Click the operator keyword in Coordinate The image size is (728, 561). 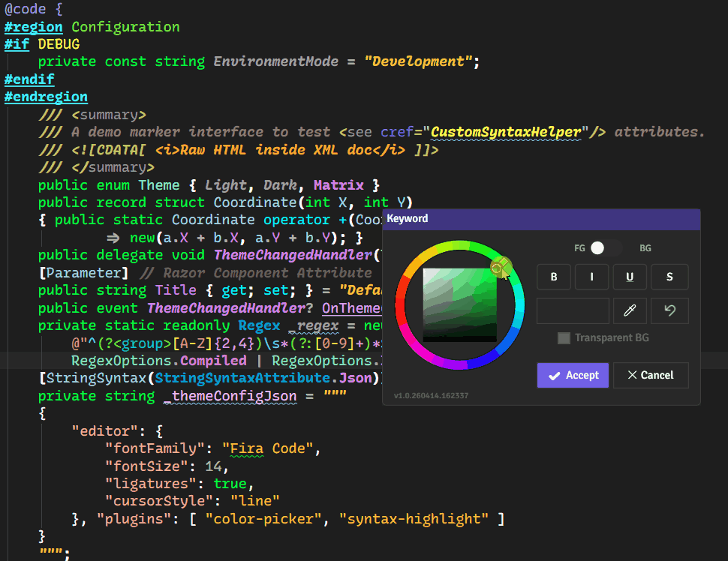[296, 220]
